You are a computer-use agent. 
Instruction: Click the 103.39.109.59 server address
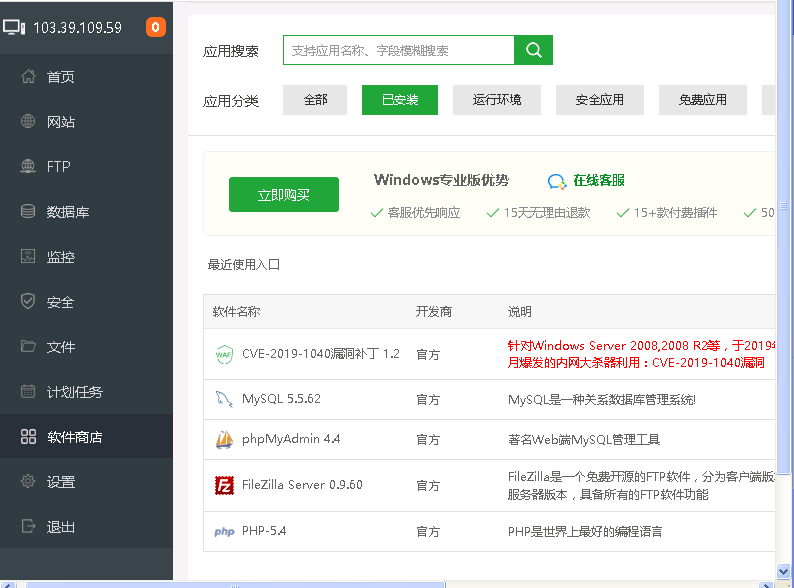click(x=77, y=27)
